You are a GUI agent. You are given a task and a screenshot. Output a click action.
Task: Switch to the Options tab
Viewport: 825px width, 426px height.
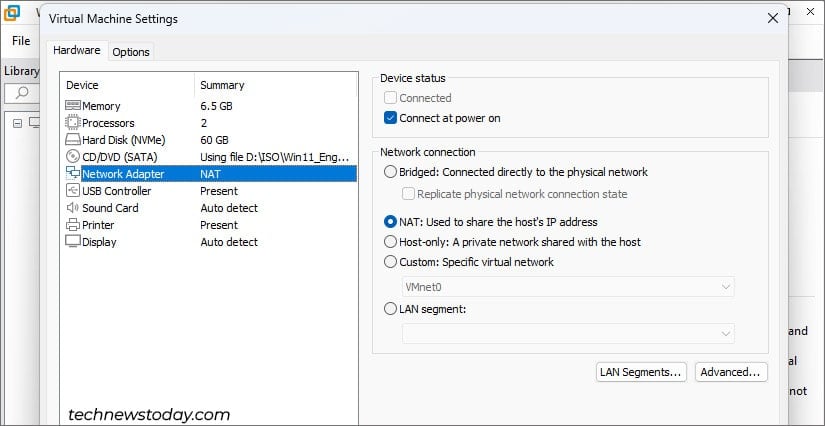coord(131,52)
